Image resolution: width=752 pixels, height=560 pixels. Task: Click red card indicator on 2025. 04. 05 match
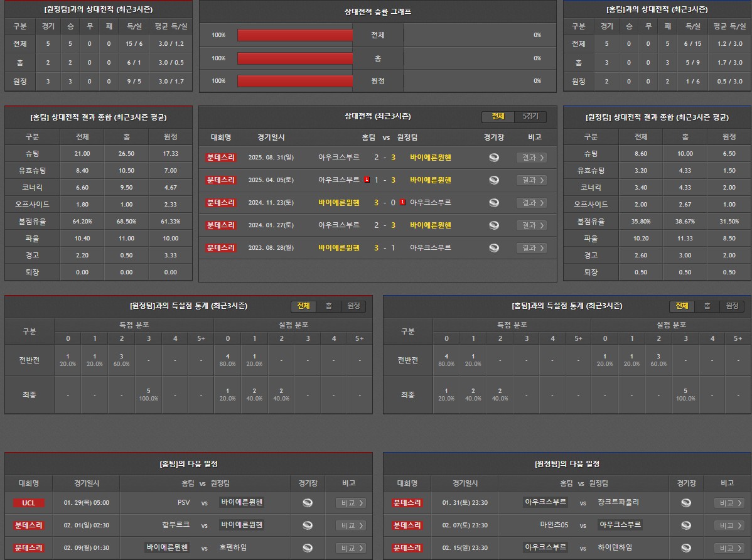coord(366,180)
